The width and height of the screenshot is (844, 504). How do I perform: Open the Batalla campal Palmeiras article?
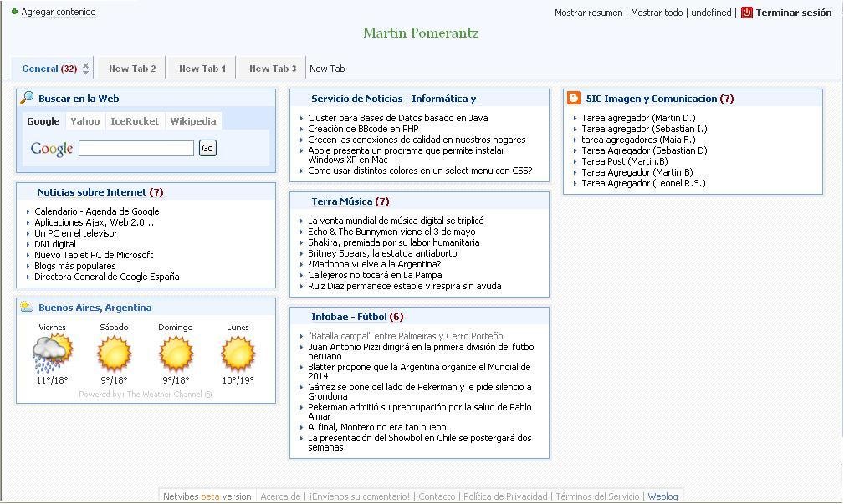point(406,336)
